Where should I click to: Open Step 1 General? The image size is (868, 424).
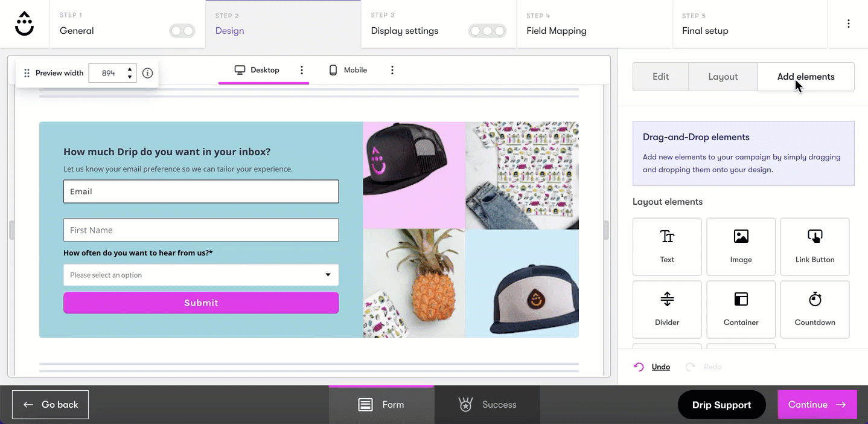[x=127, y=24]
